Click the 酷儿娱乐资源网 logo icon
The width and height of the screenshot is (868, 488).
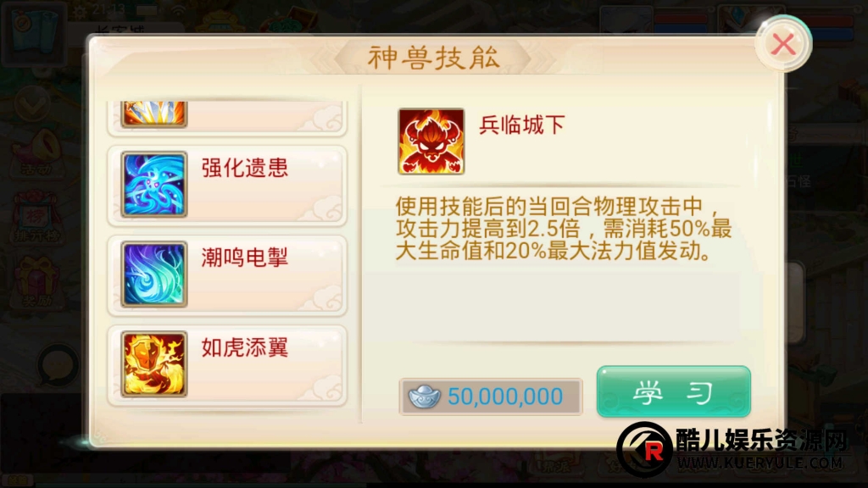point(645,449)
